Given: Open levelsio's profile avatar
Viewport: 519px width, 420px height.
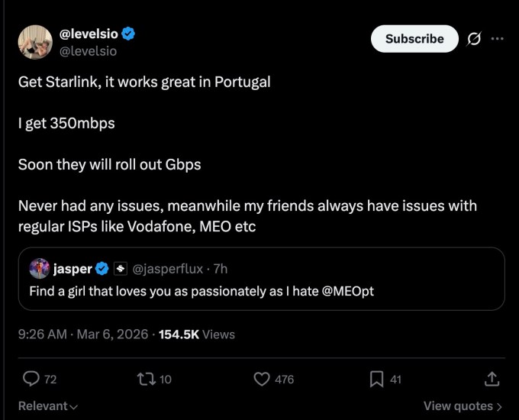Looking at the screenshot, I should 35,41.
